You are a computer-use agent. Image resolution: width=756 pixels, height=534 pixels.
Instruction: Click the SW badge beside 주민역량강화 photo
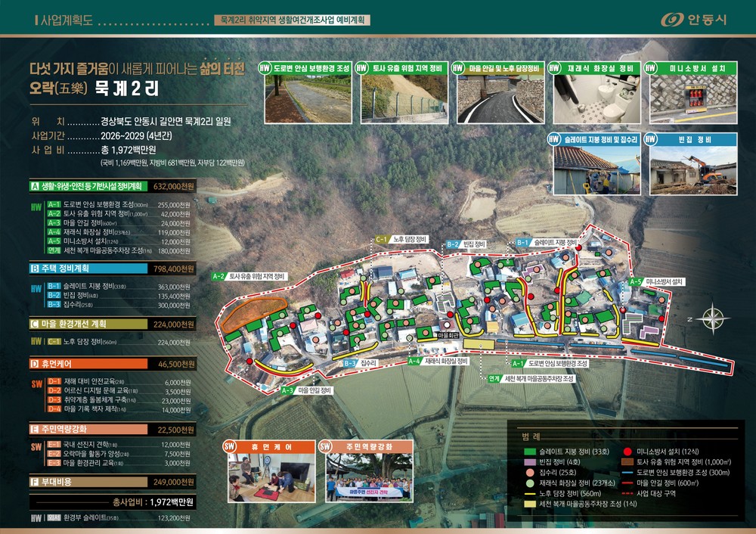[325, 446]
